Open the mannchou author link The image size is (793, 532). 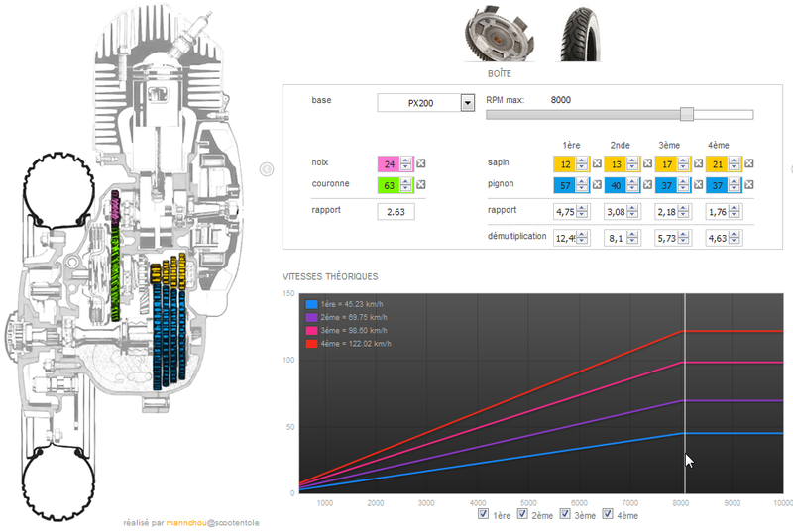click(186, 523)
